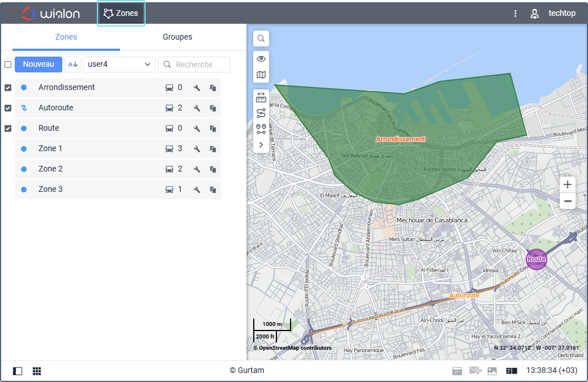Click the wrench icon for Zone 3
The width and height of the screenshot is (588, 382).
click(197, 190)
